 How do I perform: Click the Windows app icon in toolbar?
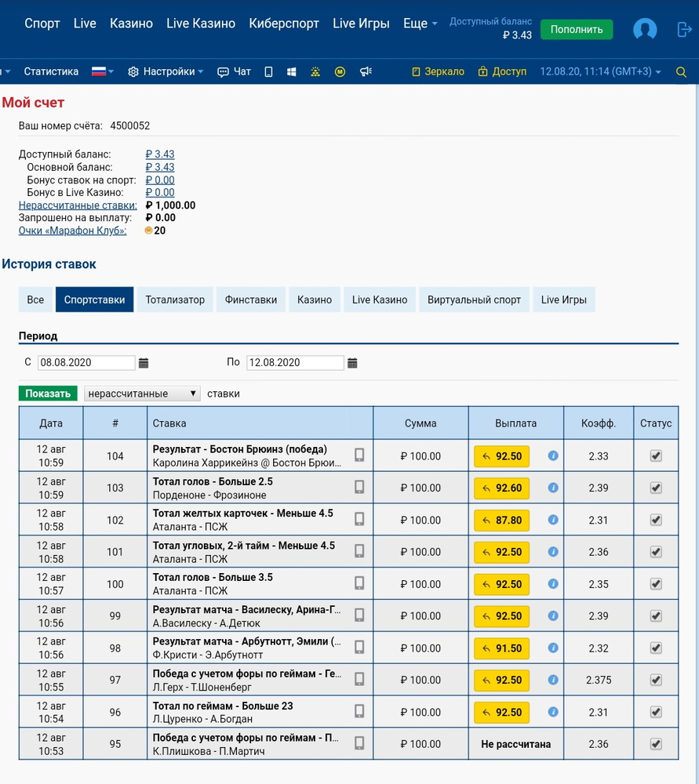point(292,72)
